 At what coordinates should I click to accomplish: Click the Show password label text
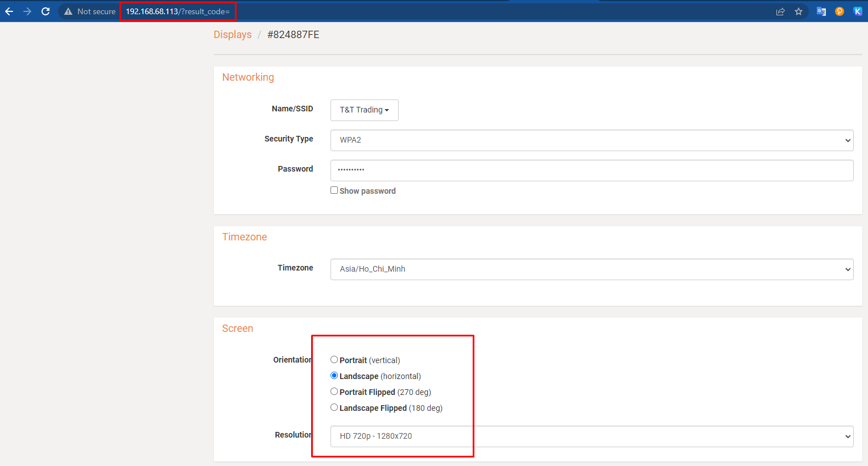(367, 191)
